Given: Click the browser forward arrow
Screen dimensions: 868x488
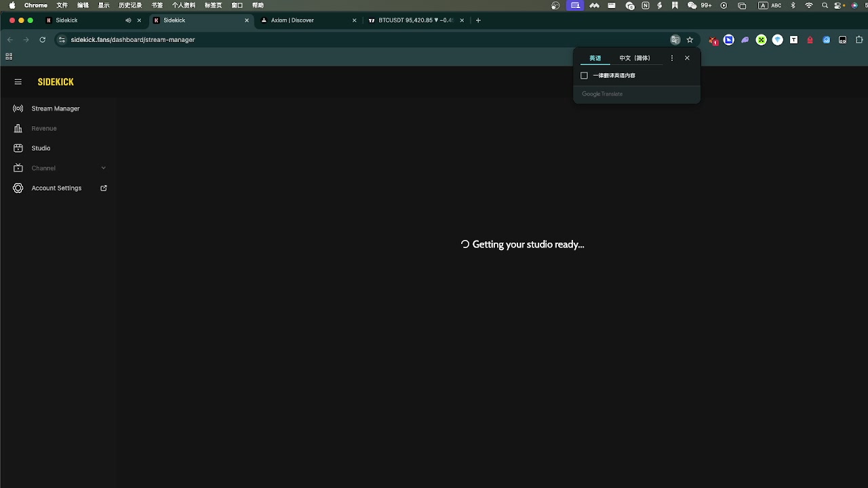Looking at the screenshot, I should click(26, 40).
